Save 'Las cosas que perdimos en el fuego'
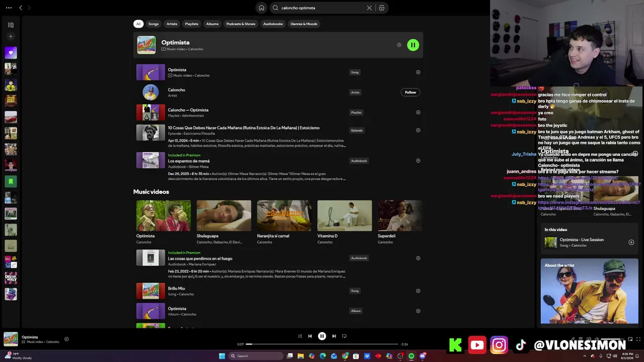This screenshot has width=644, height=362. pyautogui.click(x=418, y=258)
